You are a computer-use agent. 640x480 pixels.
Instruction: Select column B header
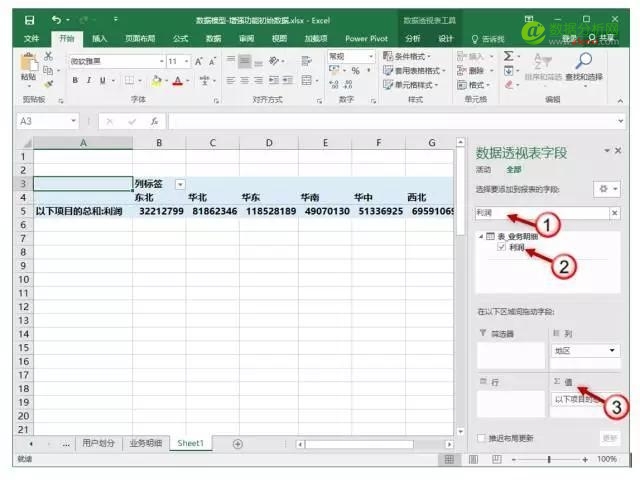[159, 143]
